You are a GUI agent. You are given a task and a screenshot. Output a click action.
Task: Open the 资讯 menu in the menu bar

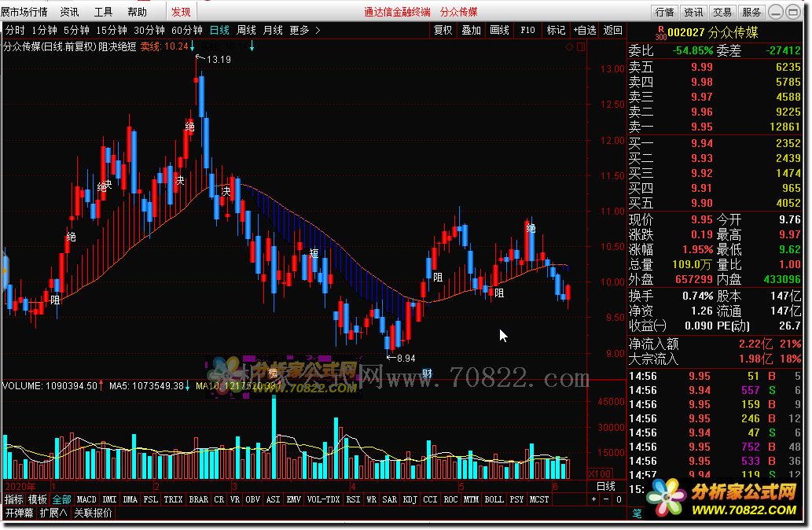click(x=69, y=11)
